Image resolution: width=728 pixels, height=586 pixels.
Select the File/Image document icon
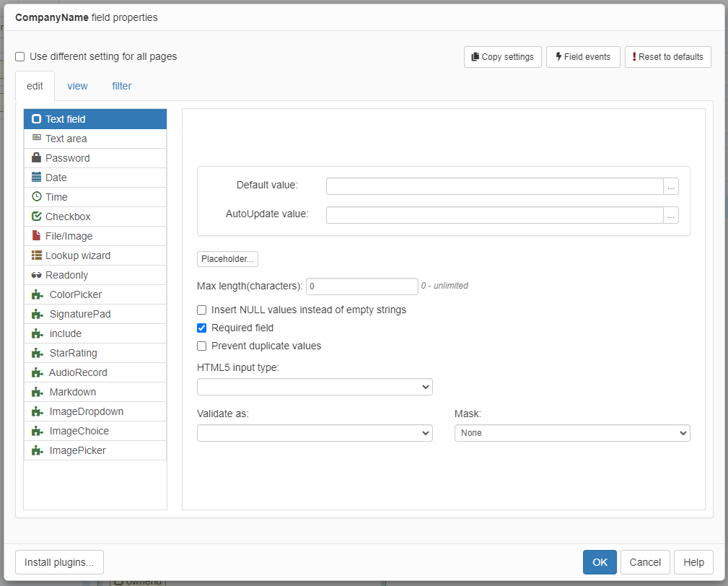36,235
